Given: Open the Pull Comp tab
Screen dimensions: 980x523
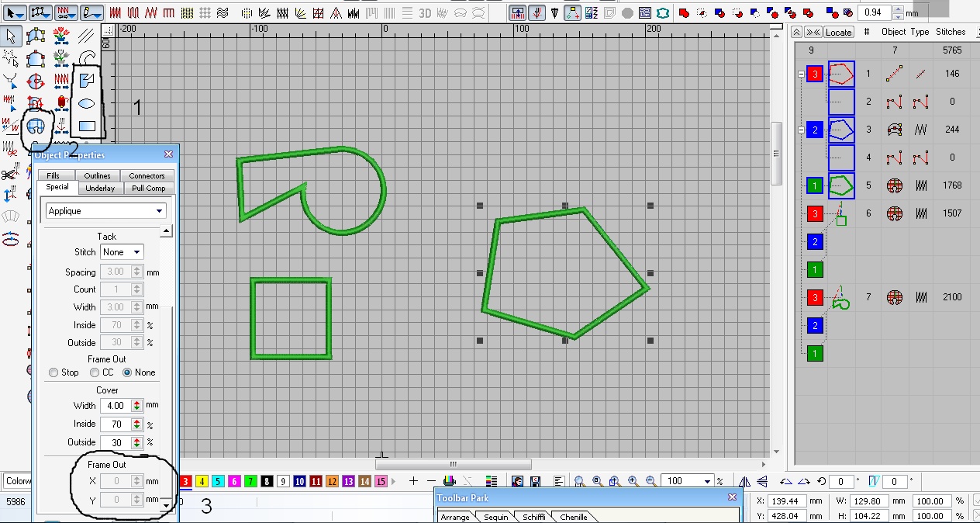Looking at the screenshot, I should coord(148,188).
